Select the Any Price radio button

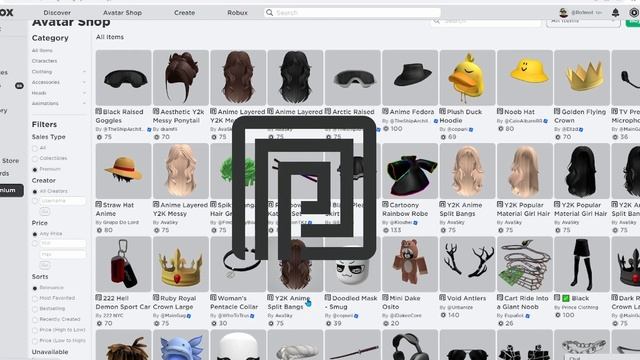(x=35, y=234)
